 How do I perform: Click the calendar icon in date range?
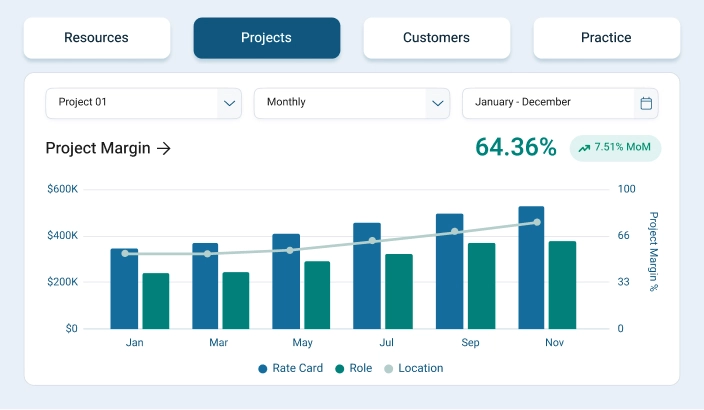coord(646,103)
